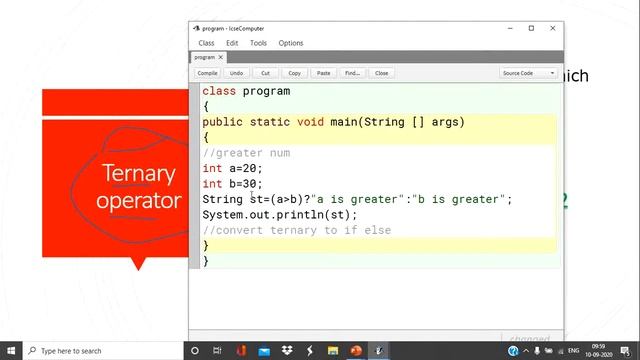Screen dimensions: 640x360
Task: Click the ENG language indicator
Action: tap(573, 351)
